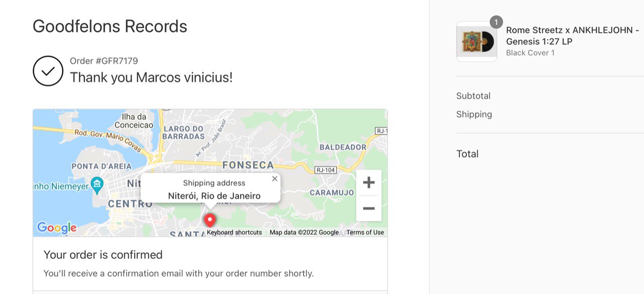Viewport: 644px width, 294px height.
Task: Zoom in on the map
Action: click(369, 182)
